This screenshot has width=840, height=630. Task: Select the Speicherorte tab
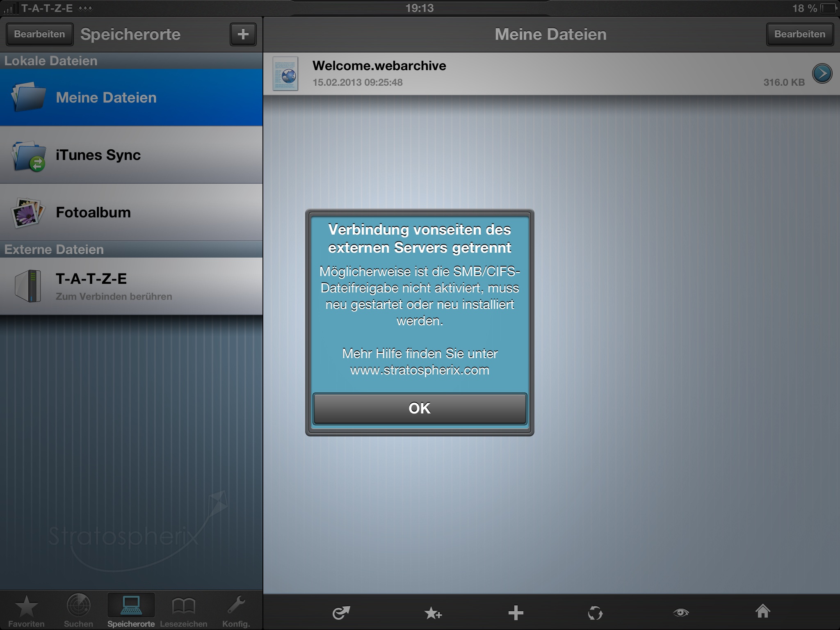point(131,611)
